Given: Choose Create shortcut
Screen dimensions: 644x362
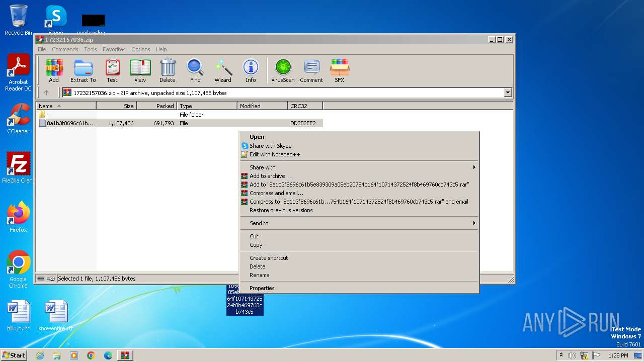Looking at the screenshot, I should [359, 258].
